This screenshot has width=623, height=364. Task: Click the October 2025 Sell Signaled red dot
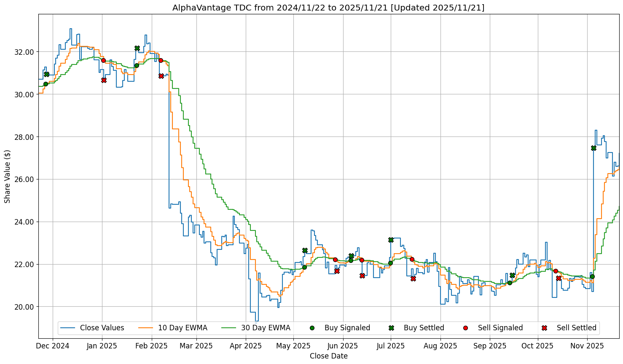[556, 271]
